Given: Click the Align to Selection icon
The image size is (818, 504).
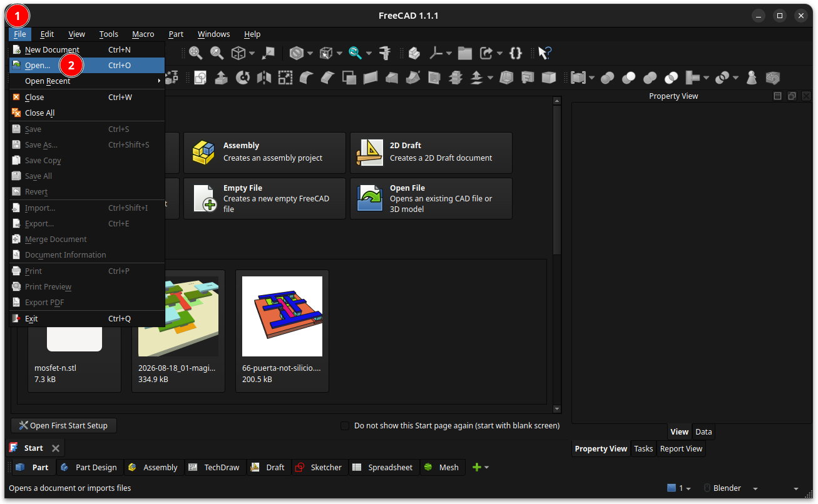Looking at the screenshot, I should pos(268,53).
